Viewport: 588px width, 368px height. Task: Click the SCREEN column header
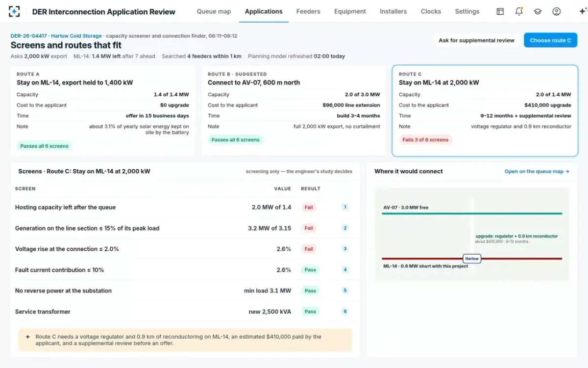[25, 188]
